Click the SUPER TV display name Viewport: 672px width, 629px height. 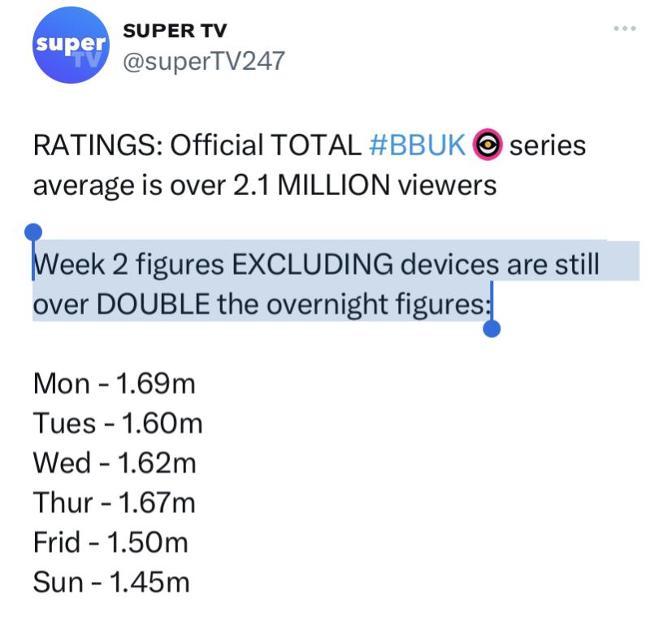174,31
